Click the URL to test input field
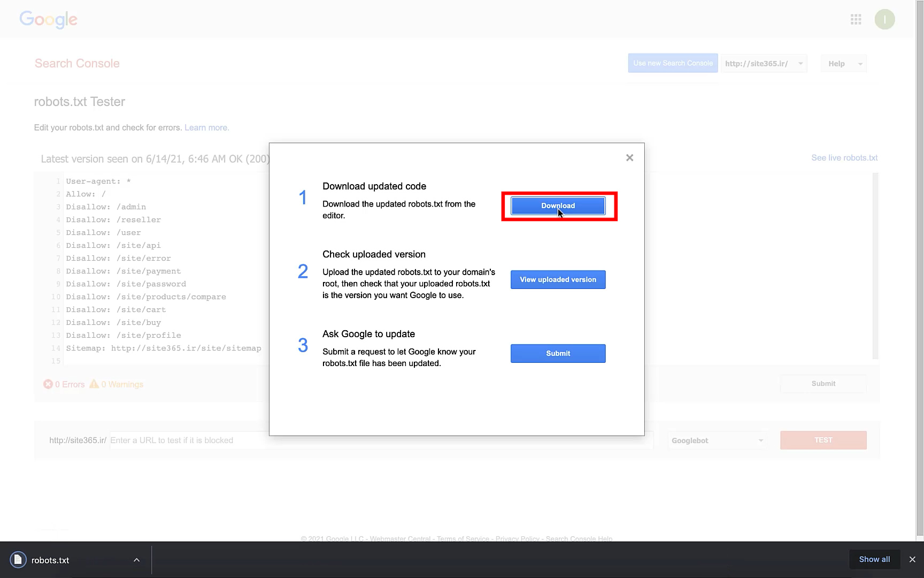 coord(187,440)
